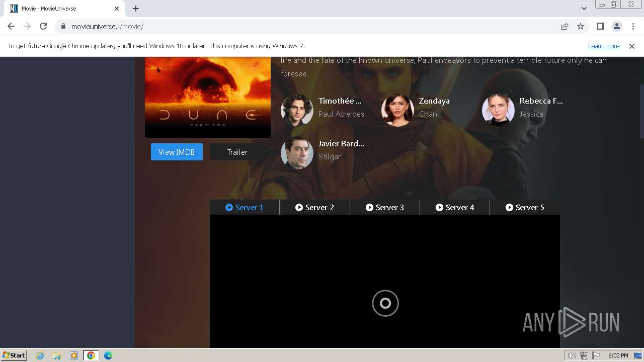Open Timothée Chalamet's cast photo
The image size is (644, 362).
[297, 110]
